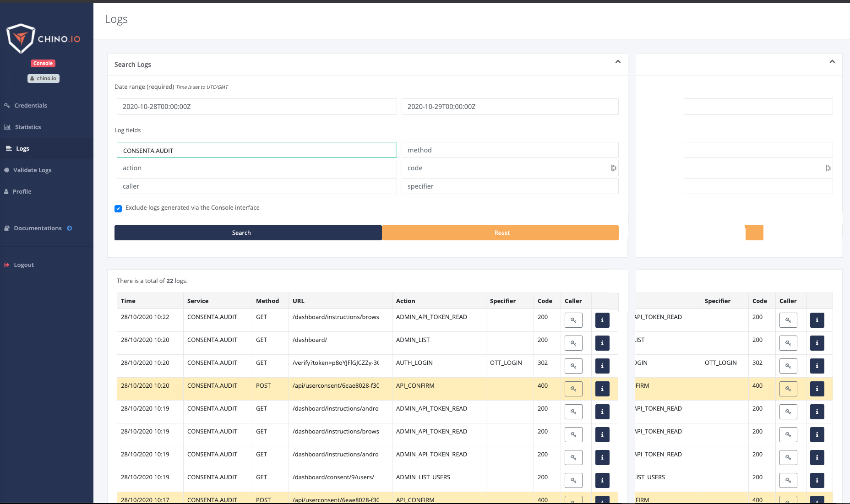This screenshot has width=850, height=504.
Task: Click the action input field
Action: [256, 168]
